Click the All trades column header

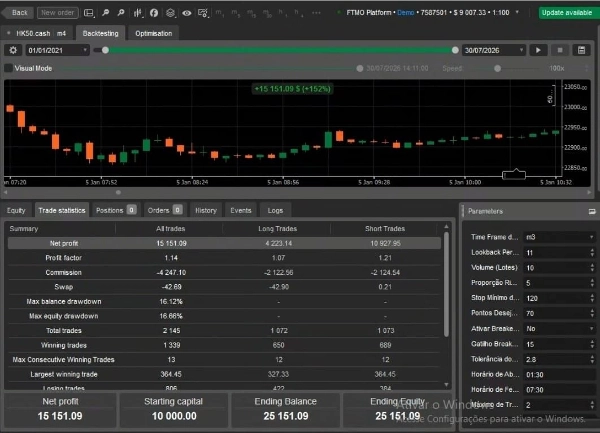pyautogui.click(x=170, y=229)
